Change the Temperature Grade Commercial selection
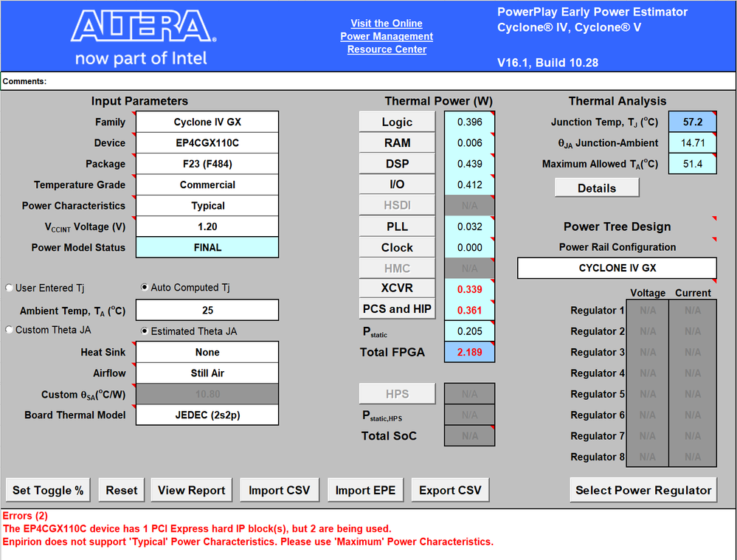737x560 pixels. [x=207, y=184]
